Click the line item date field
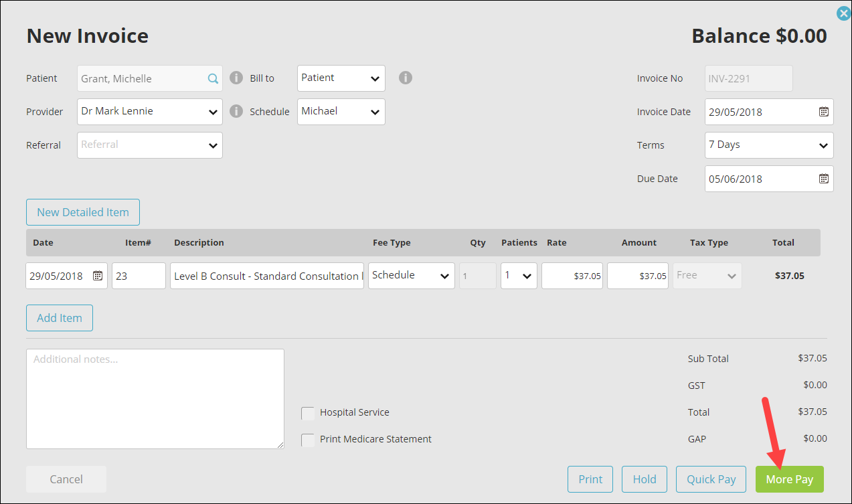This screenshot has width=852, height=504. click(x=66, y=276)
